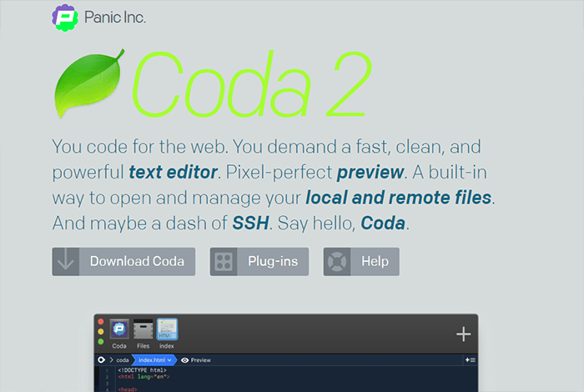The height and width of the screenshot is (392, 584).
Task: Select the index HTML document tab
Action: pyautogui.click(x=167, y=329)
